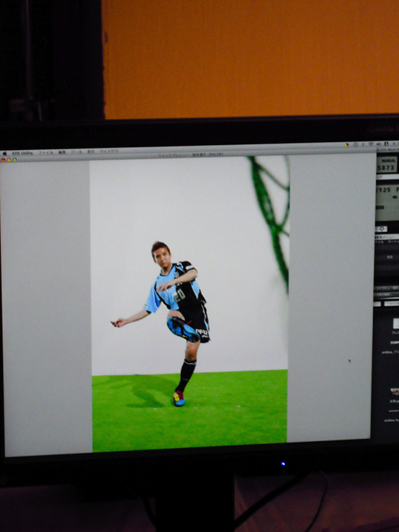Open the 表示 (View) menu
The width and height of the screenshot is (399, 532).
pyautogui.click(x=91, y=151)
